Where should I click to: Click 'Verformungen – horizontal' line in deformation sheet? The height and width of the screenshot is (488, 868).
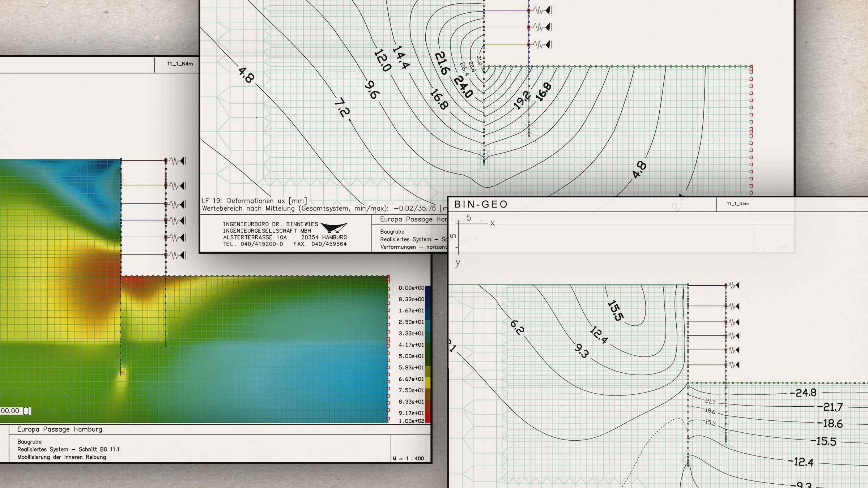point(414,247)
